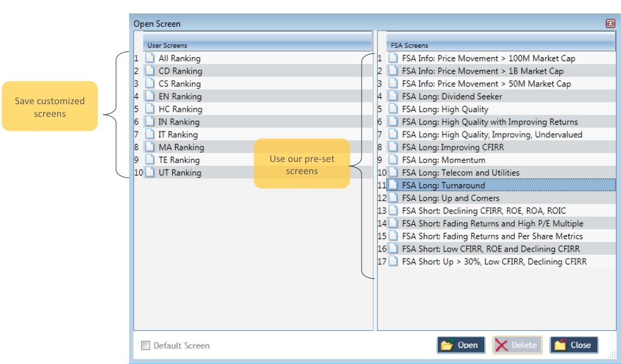Select FSA Info: Price Movement > 100M Market Cap
This screenshot has height=364, width=621.
[488, 58]
